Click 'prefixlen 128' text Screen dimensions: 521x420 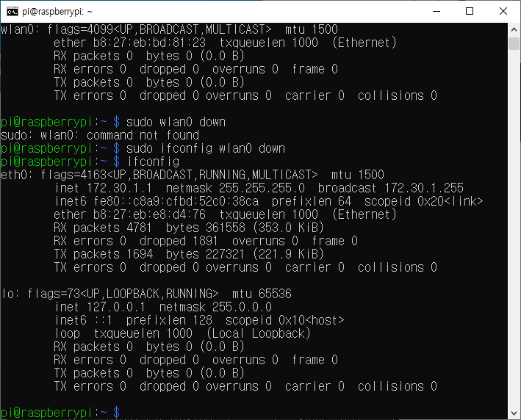[169, 320]
